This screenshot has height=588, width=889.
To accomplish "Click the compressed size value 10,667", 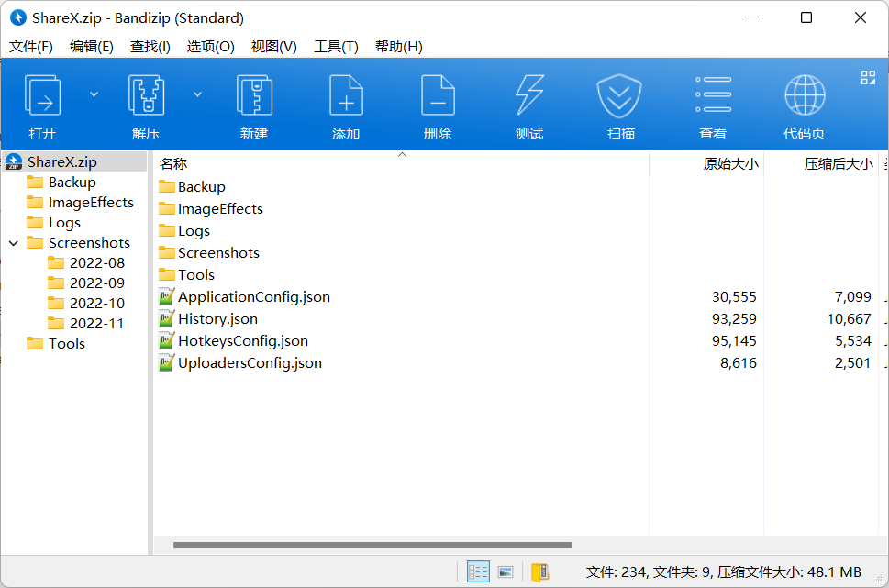I will (x=849, y=318).
